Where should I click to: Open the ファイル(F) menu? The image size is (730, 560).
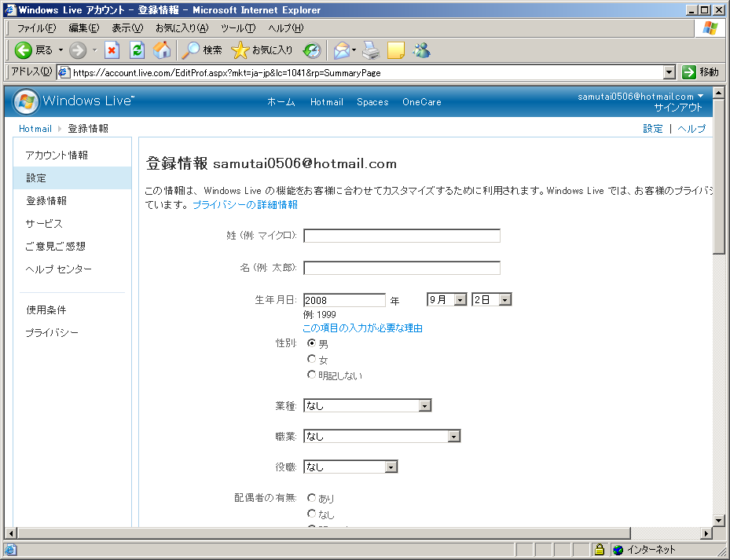(x=36, y=28)
